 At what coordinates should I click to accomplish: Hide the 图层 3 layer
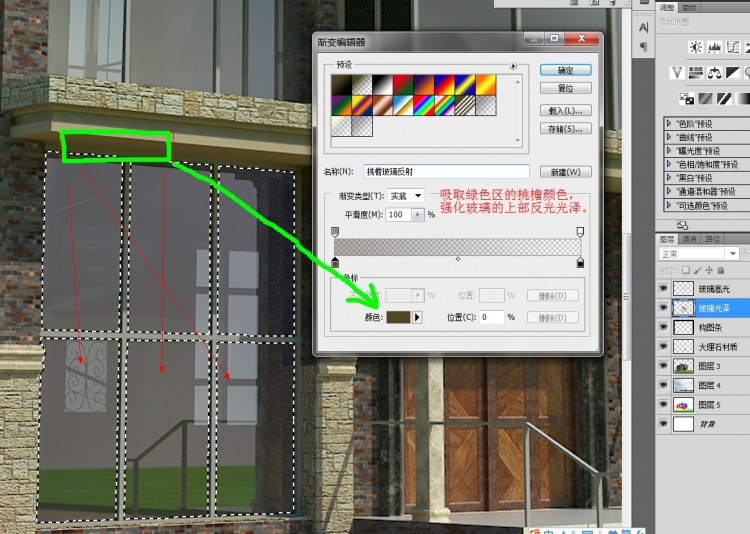(663, 366)
